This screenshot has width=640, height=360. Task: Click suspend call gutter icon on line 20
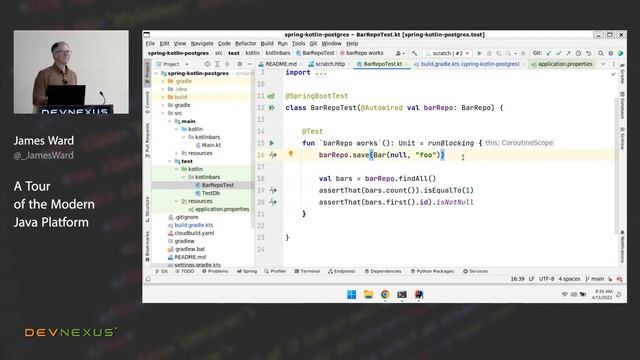coord(273,202)
